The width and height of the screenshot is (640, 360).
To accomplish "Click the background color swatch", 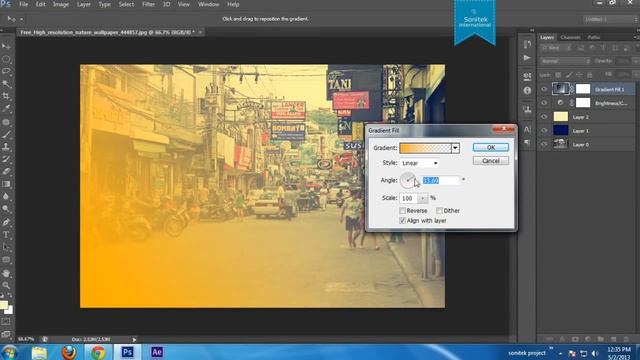I will pyautogui.click(x=10, y=311).
